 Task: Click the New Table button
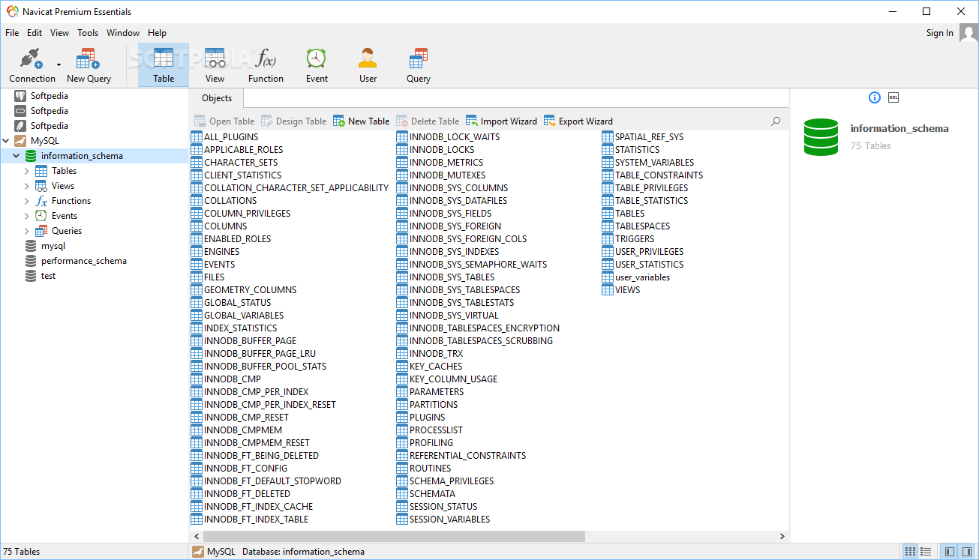click(x=362, y=121)
